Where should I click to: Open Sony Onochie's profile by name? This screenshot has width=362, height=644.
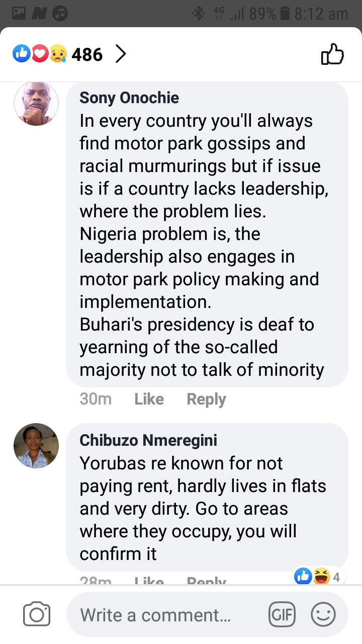coord(129,98)
